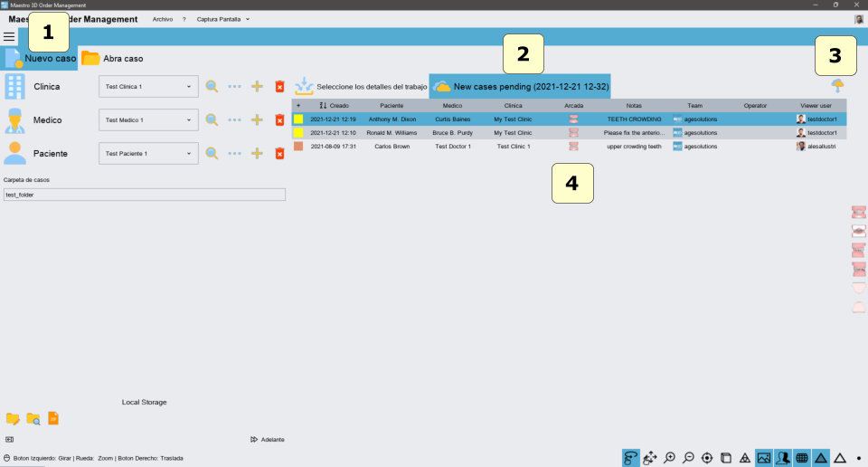The width and height of the screenshot is (868, 467).
Task: Select the open-mouth view icon
Action: click(x=859, y=231)
